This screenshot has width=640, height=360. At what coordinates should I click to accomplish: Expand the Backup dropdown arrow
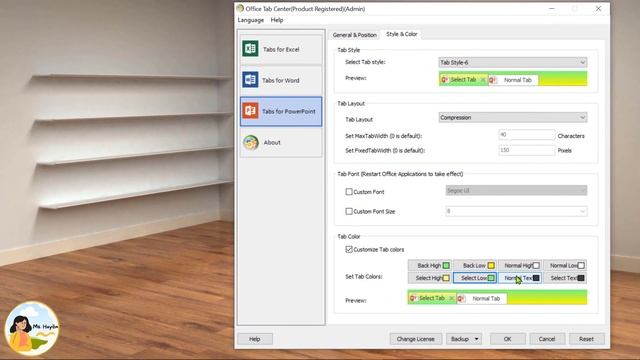click(x=476, y=339)
